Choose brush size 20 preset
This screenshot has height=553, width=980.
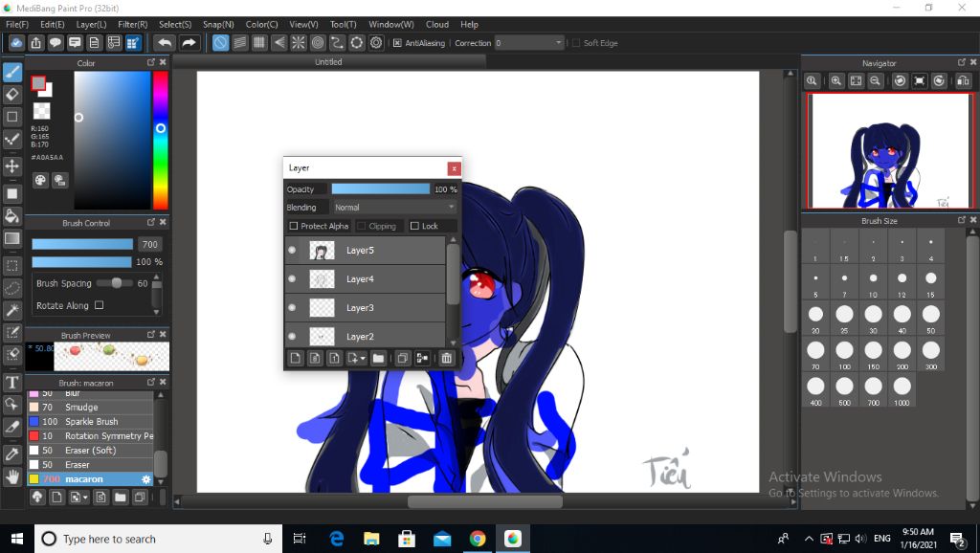click(815, 318)
